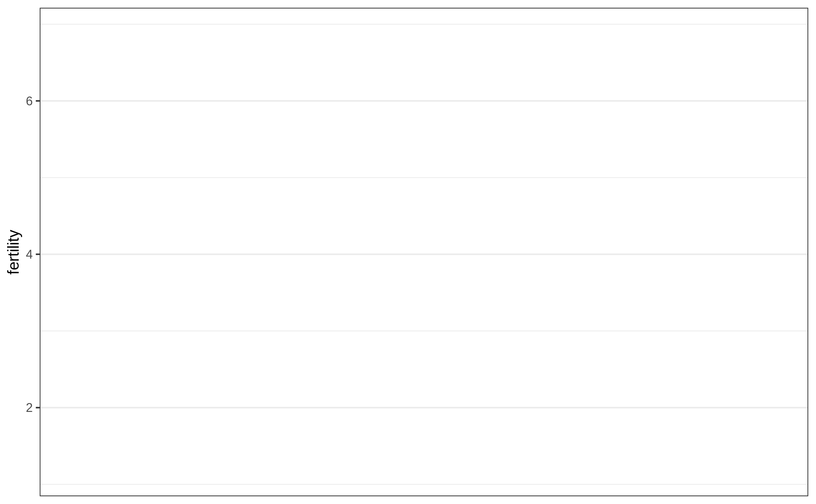Click the tick mark beside label 2
This screenshot has height=504, width=816.
tap(38, 407)
